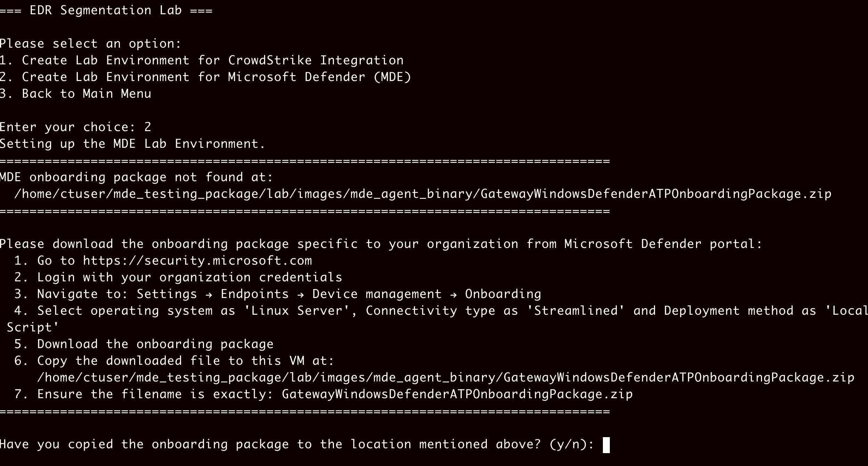Click the 'EDR Segmentation Lab' title line
The width and height of the screenshot is (868, 466).
pos(106,10)
